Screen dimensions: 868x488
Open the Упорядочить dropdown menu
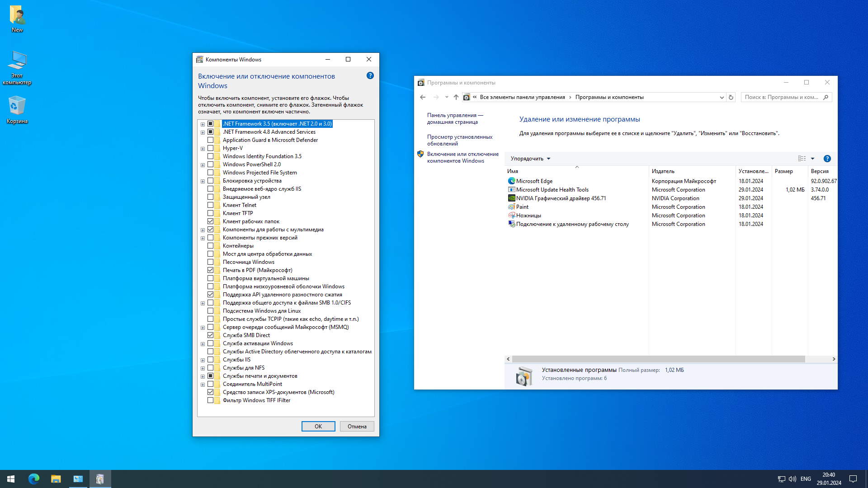point(530,159)
